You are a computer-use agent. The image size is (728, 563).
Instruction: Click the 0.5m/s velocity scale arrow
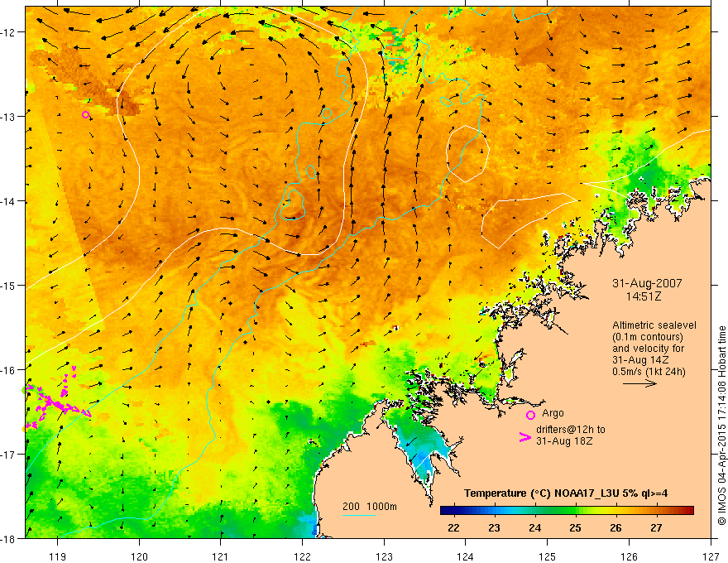point(639,383)
